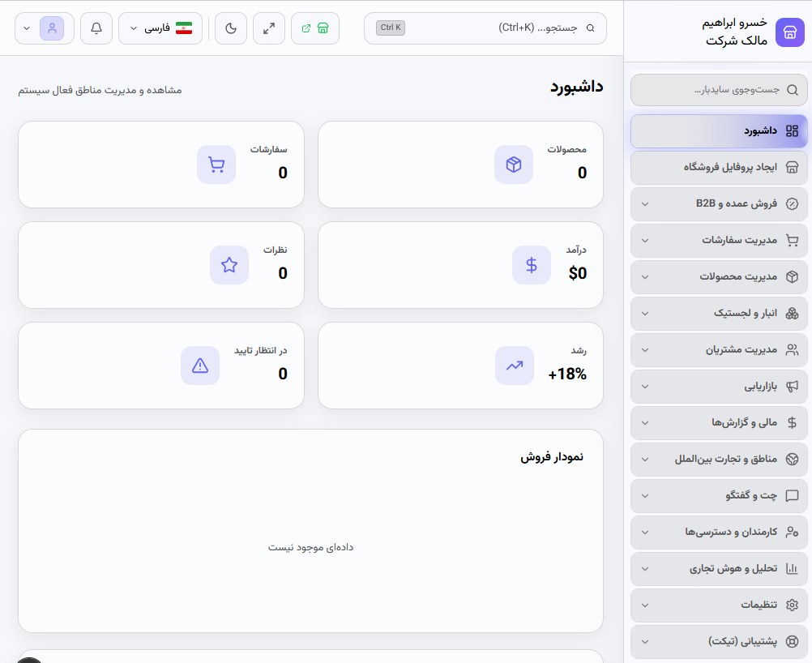The width and height of the screenshot is (812, 663).
Task: Click the warning triangle icon on the در انتظار تایید card
Action: (x=200, y=366)
